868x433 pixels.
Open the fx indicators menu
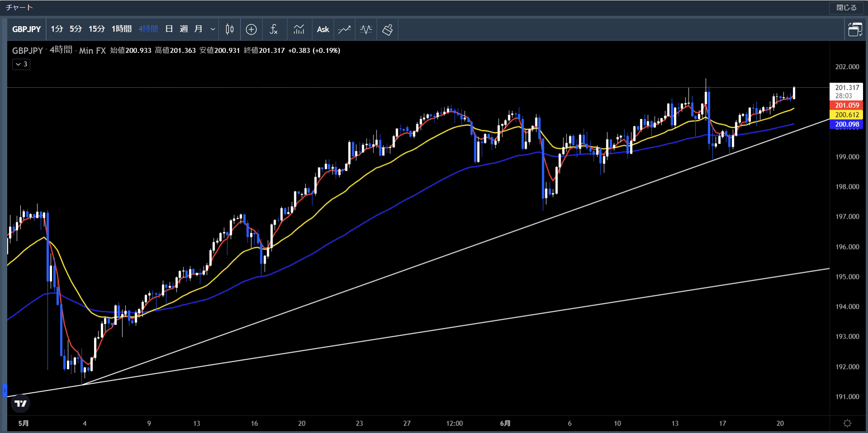(x=274, y=29)
